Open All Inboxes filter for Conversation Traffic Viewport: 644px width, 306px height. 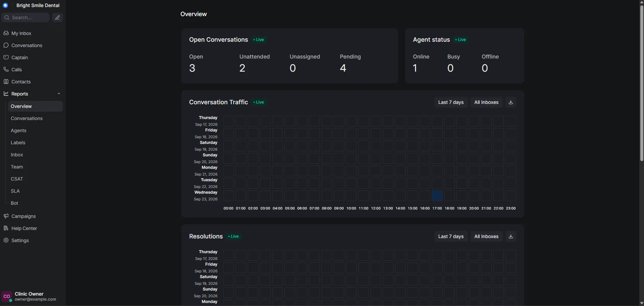[486, 102]
